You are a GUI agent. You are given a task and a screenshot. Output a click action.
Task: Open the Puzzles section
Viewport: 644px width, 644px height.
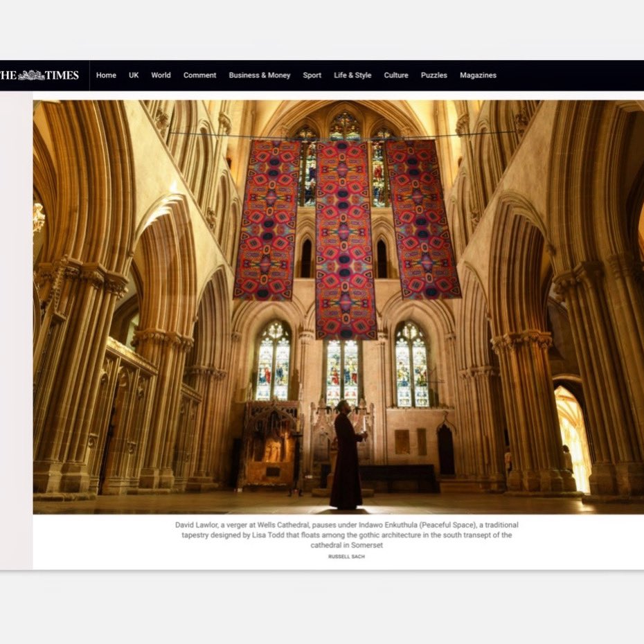coord(433,75)
